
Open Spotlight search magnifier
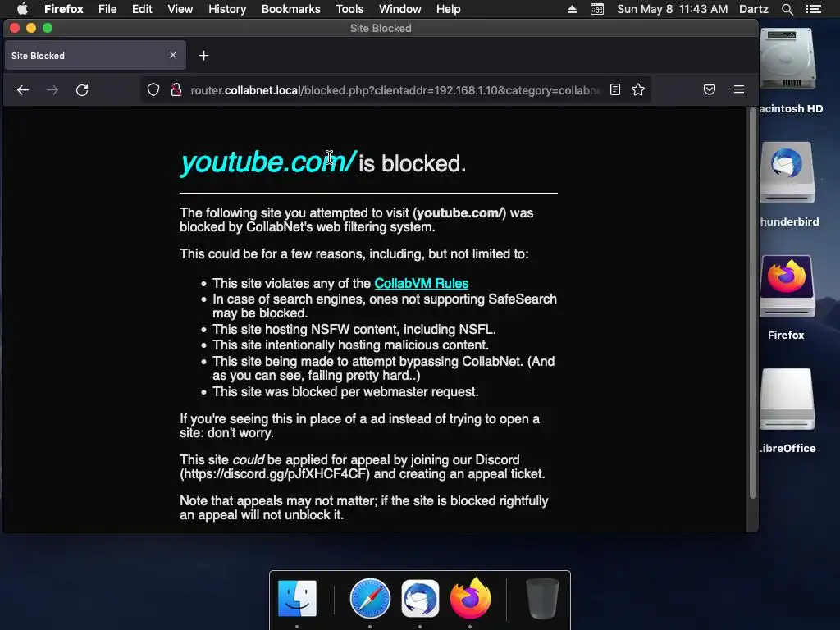coord(787,9)
